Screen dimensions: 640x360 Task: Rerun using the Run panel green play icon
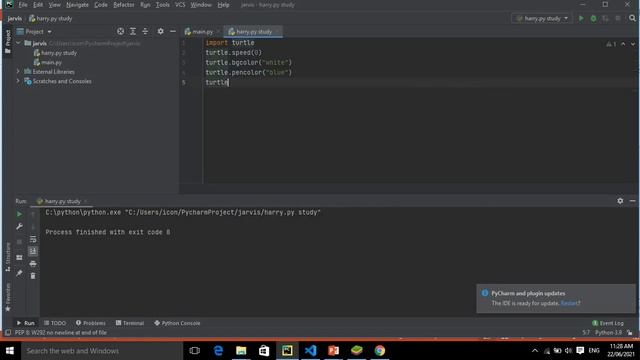[19, 214]
